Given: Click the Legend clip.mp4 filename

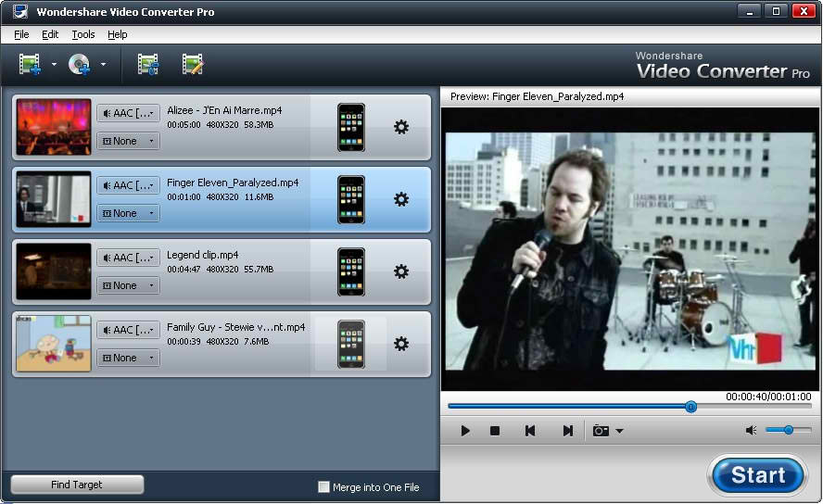Looking at the screenshot, I should tap(203, 255).
